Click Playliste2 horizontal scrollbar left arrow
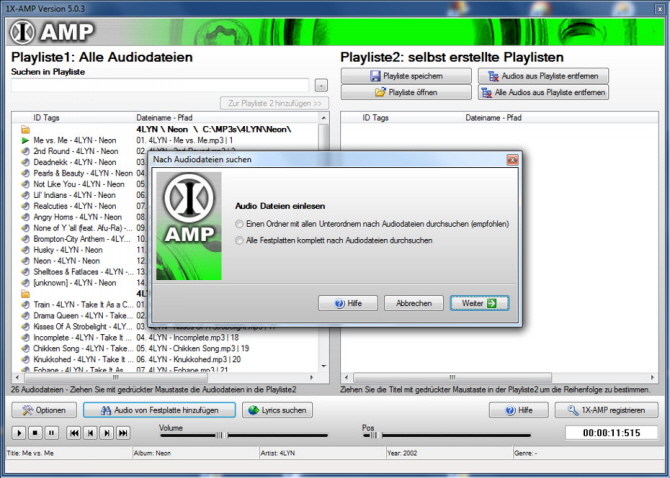This screenshot has width=670, height=478. point(347,378)
